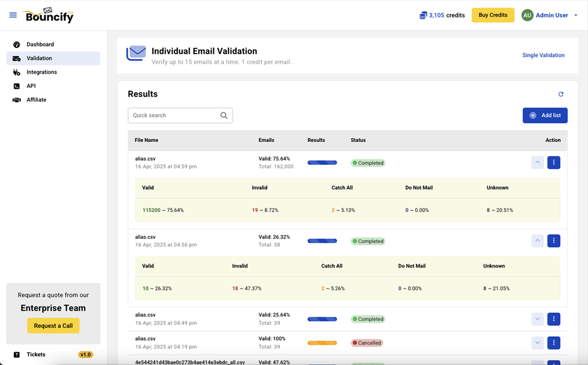Click the Bouncify logo
Viewport: 588px width, 365px height.
49,16
